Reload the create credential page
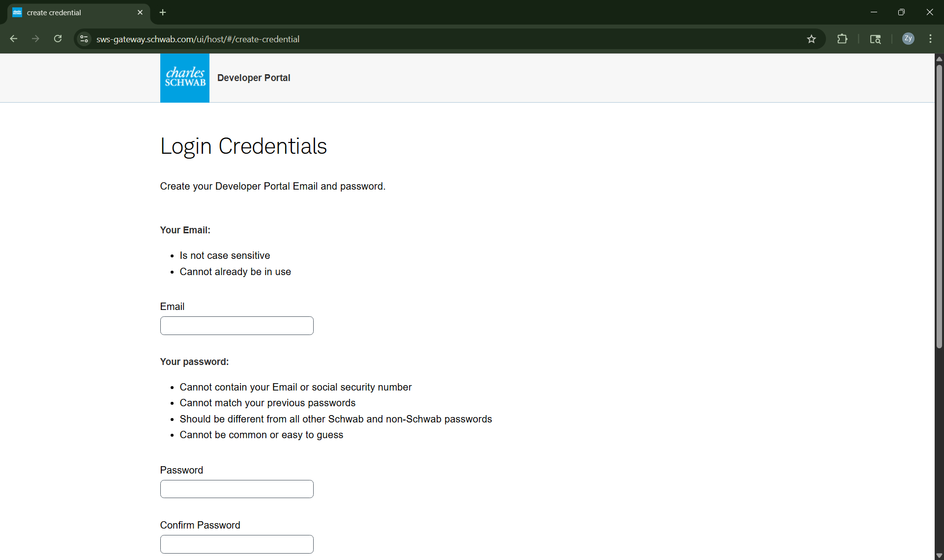This screenshot has height=560, width=944. click(58, 39)
